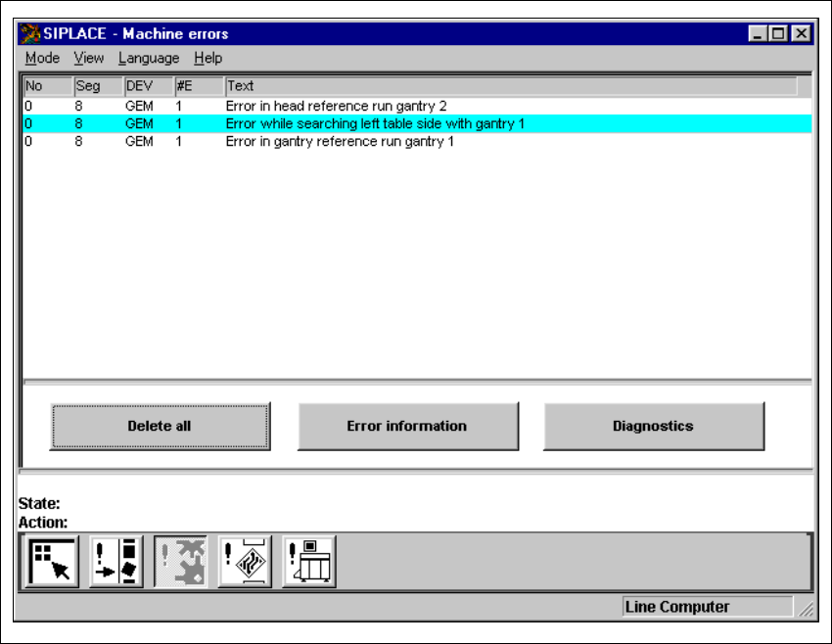This screenshot has height=644, width=832.
Task: Select the 'Error in head reference run gantry 2' row
Action: [417, 106]
